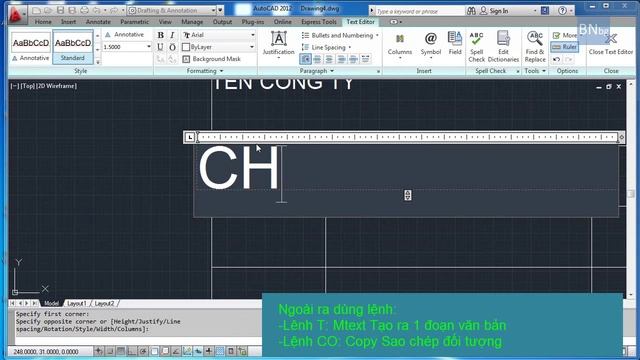Center the paragraph text
The width and height of the screenshot is (640, 360).
(x=329, y=59)
